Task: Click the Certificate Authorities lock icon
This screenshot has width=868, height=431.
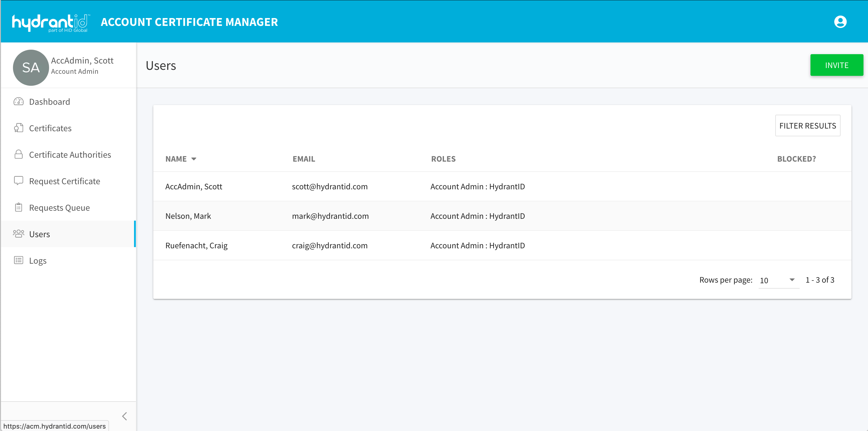Action: pyautogui.click(x=19, y=154)
